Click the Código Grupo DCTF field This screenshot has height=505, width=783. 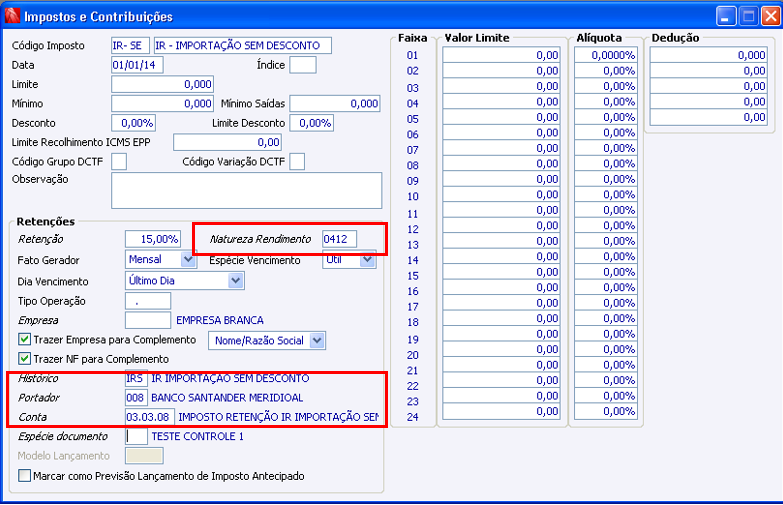pos(119,162)
